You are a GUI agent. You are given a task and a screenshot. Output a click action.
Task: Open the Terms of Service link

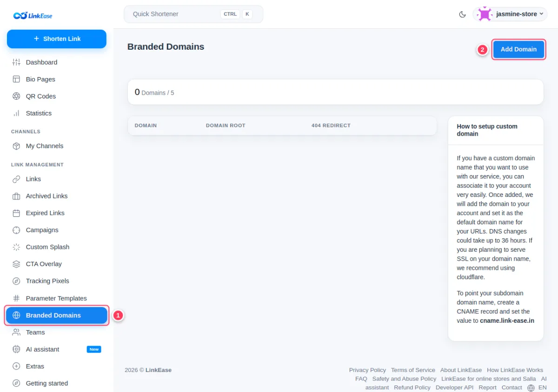(413, 370)
